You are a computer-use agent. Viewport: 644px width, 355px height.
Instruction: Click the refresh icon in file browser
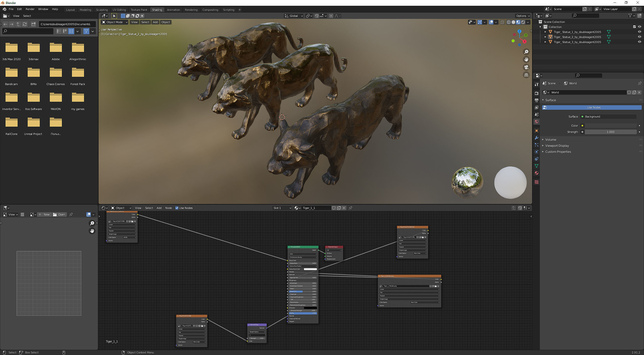pos(25,24)
